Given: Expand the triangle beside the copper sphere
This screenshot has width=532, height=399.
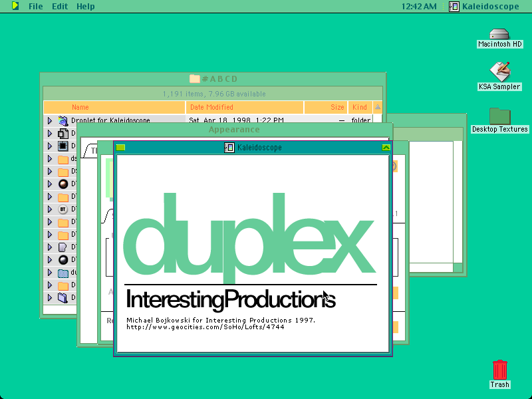Looking at the screenshot, I should [x=49, y=184].
